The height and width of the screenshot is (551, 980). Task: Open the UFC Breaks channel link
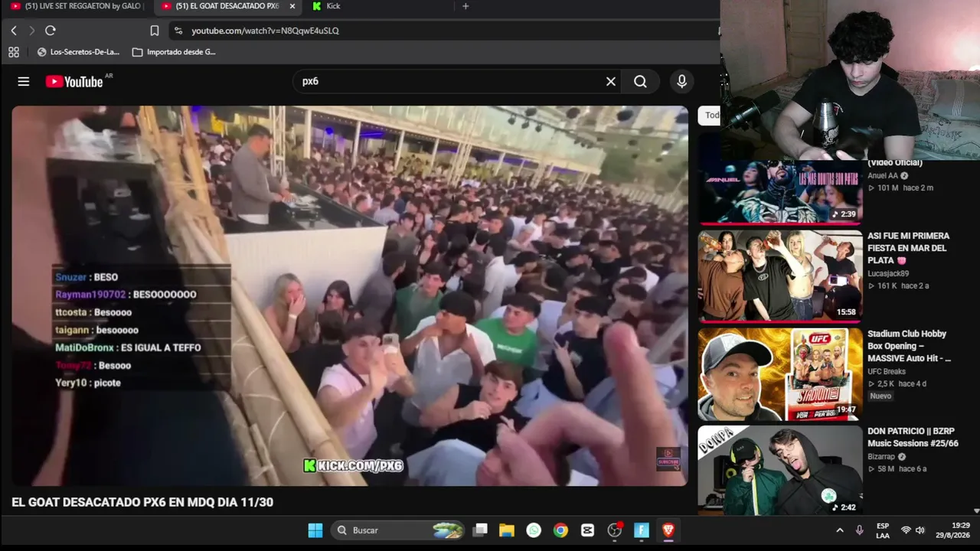[x=887, y=371]
